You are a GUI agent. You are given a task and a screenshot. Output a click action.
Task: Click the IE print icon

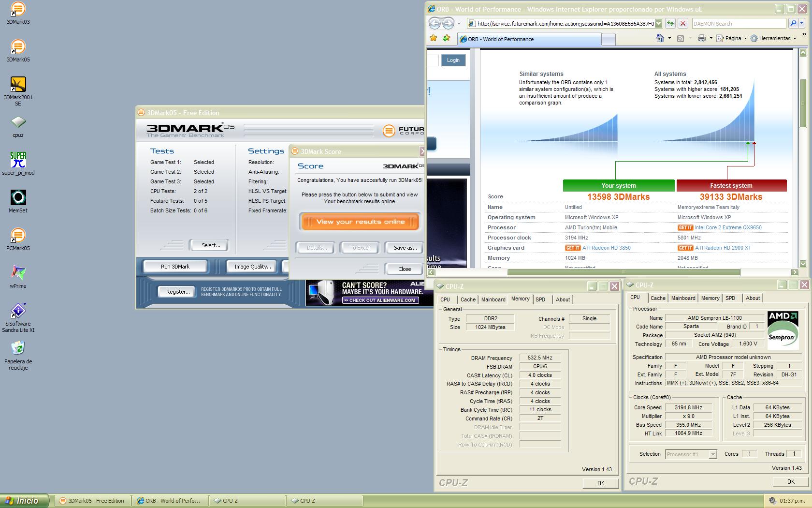[701, 38]
